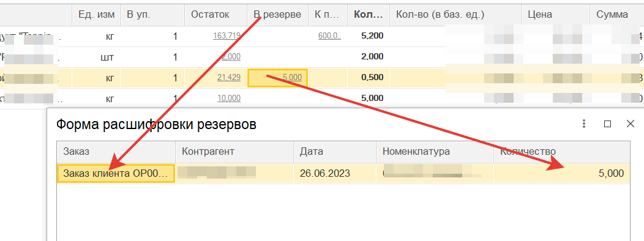Click the В резерве column header
The width and height of the screenshot is (644, 241).
[x=278, y=15]
